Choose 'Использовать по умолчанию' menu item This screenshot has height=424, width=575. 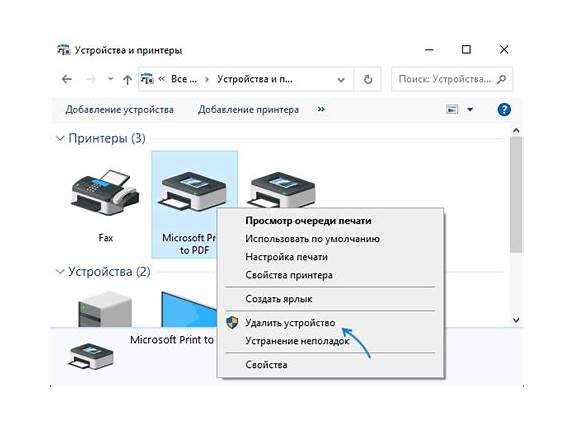click(x=312, y=239)
